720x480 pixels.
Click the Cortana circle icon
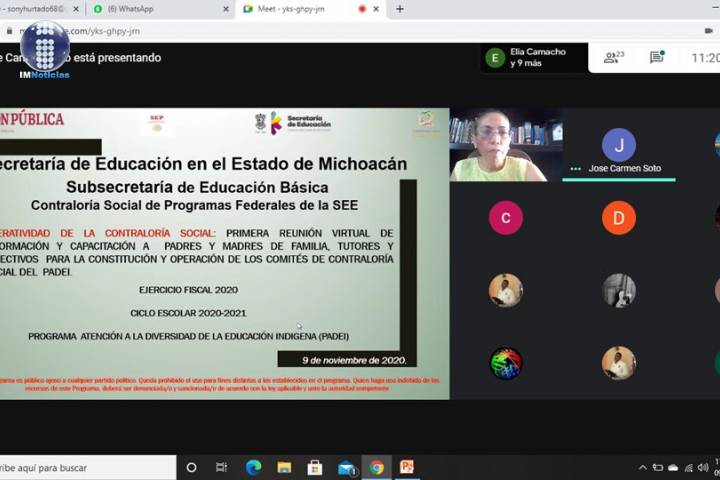click(192, 467)
